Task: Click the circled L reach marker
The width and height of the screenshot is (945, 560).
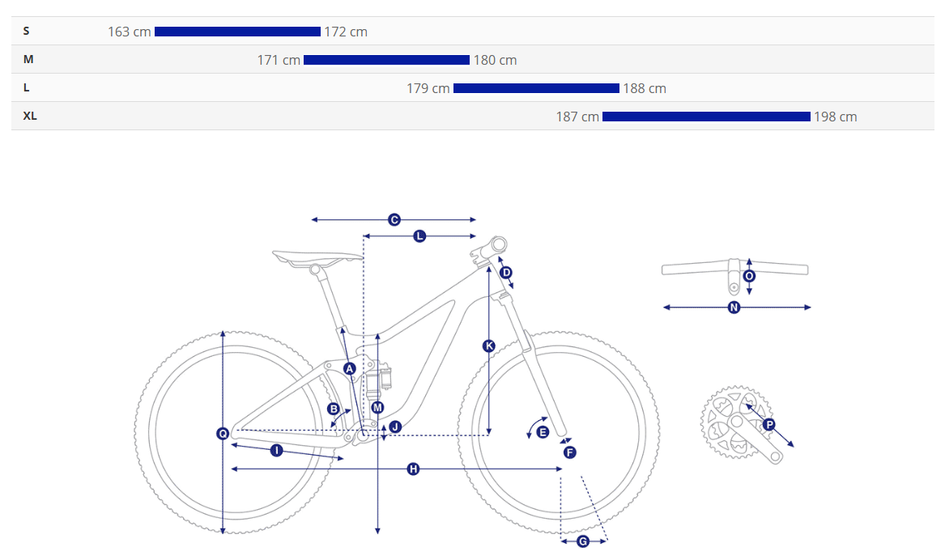Action: click(x=419, y=236)
